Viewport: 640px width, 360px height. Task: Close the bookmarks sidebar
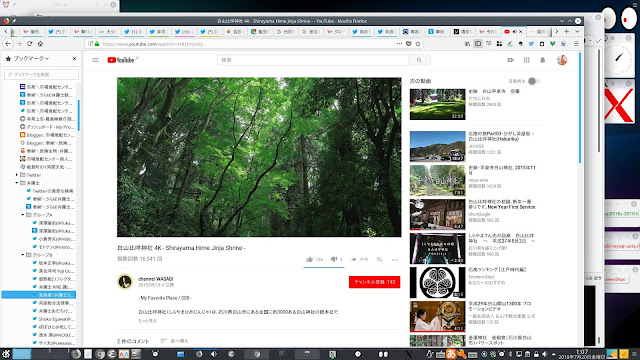point(74,59)
